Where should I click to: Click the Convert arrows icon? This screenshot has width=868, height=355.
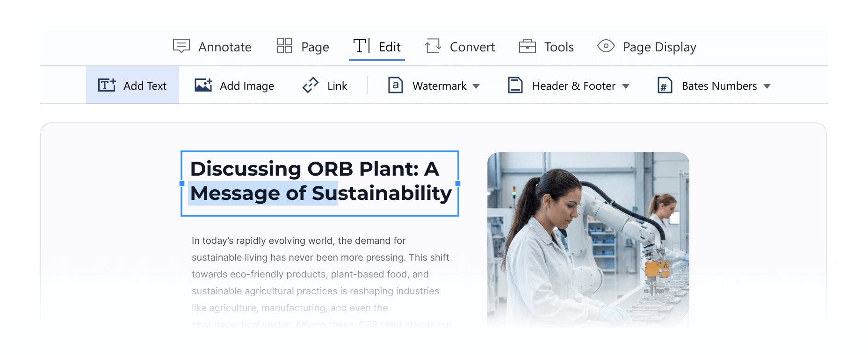[433, 46]
